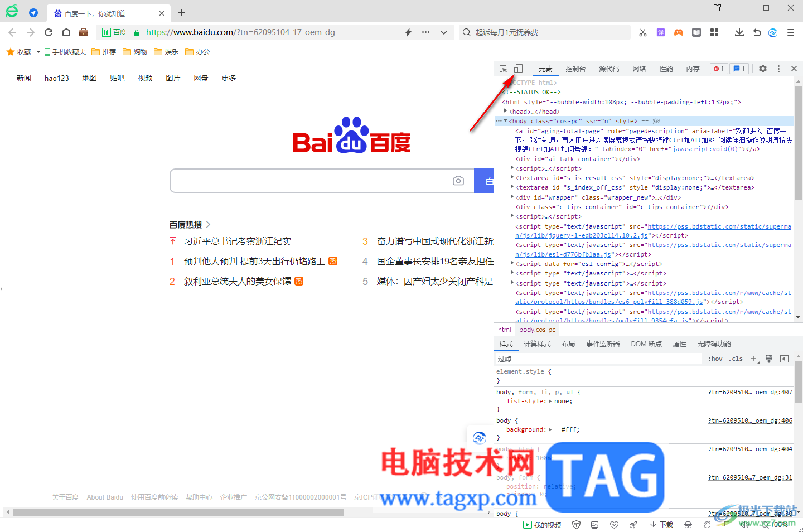Expand textarea s_index_off_css node
The image size is (803, 532).
click(x=512, y=187)
